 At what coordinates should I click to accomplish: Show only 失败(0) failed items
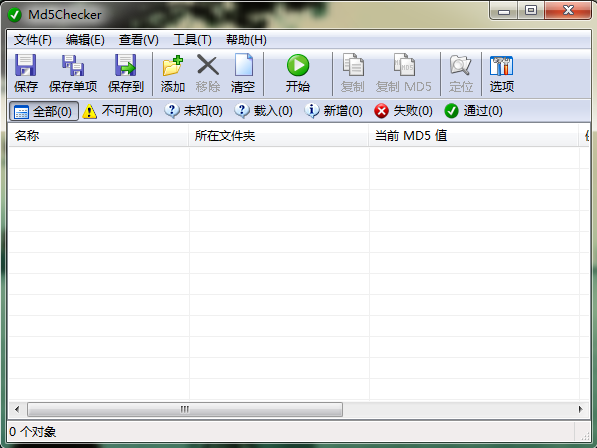(404, 111)
